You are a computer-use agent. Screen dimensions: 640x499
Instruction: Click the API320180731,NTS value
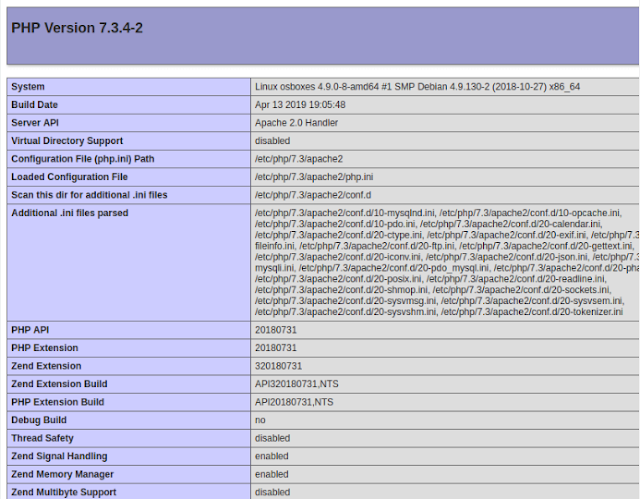coord(296,384)
